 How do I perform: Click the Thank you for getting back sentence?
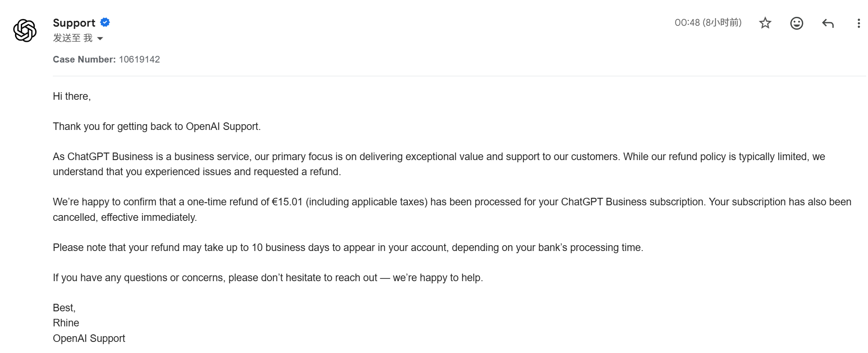point(157,126)
